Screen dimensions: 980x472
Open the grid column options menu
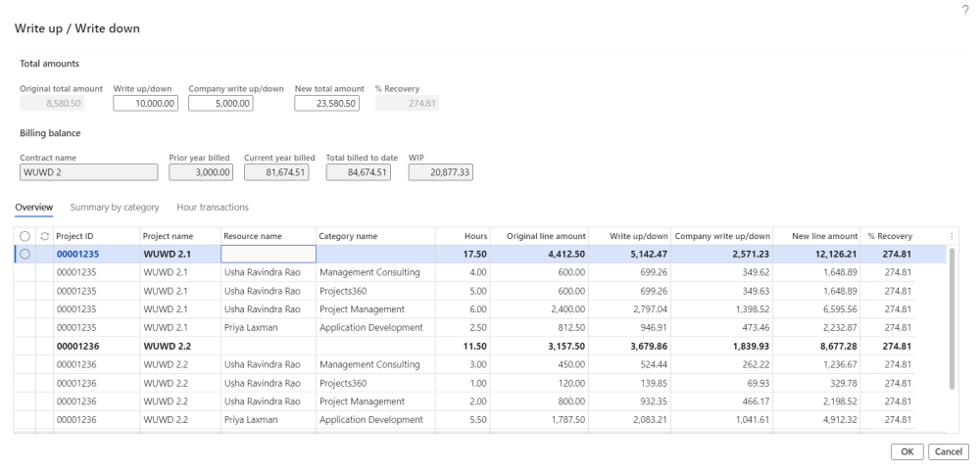(952, 236)
